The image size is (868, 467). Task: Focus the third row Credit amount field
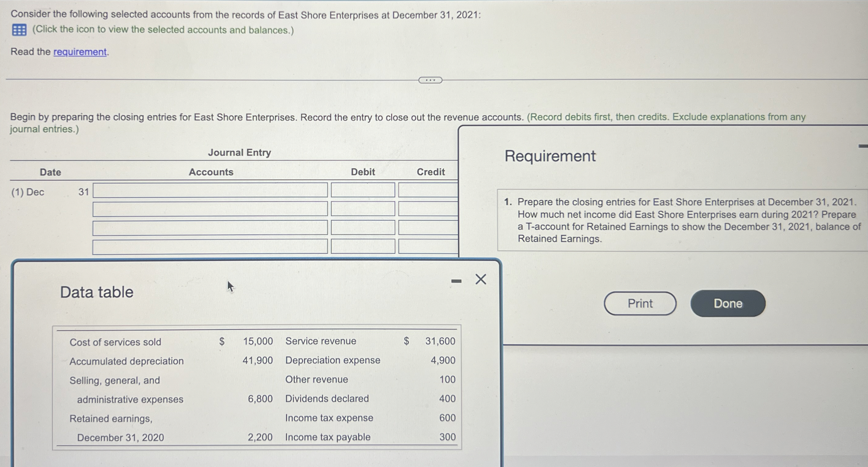(428, 228)
